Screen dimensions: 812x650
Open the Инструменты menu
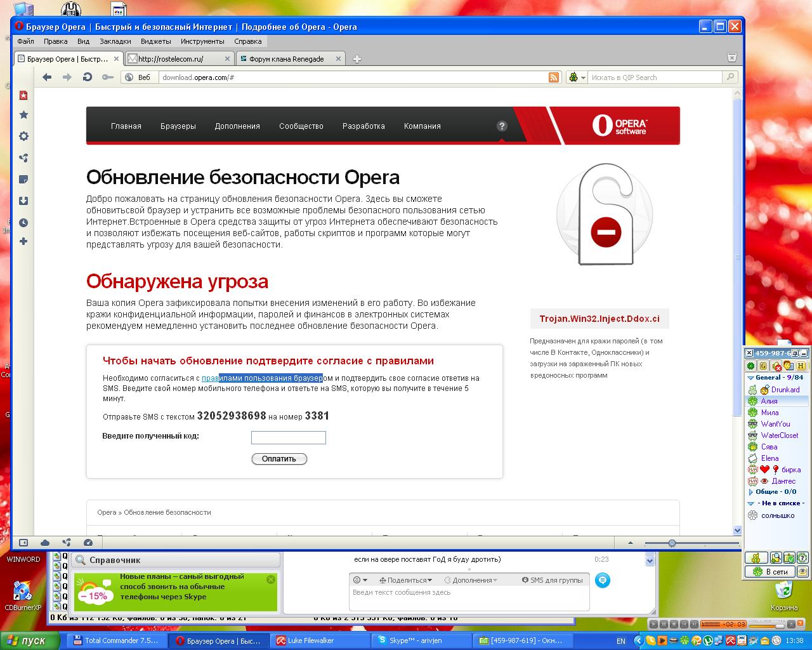(202, 41)
